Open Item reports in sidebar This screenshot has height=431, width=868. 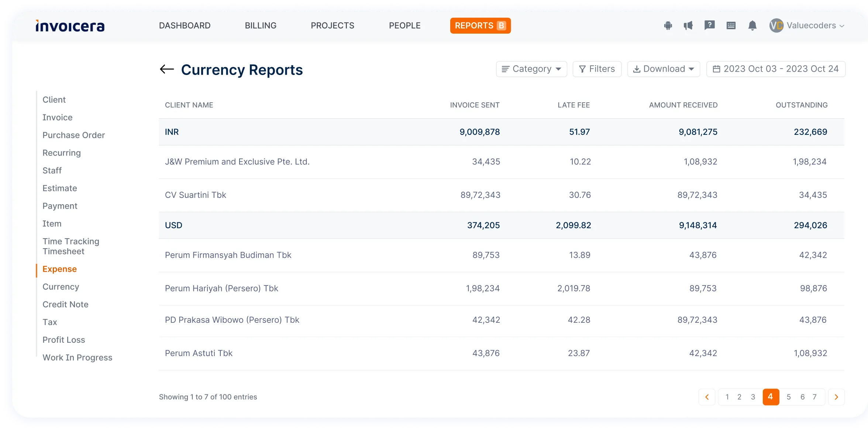coord(52,224)
